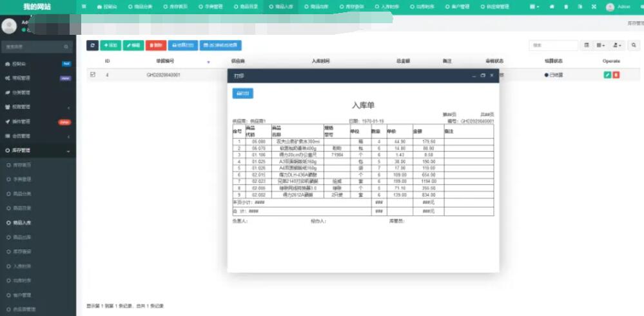Click the dark refresh icon button
Screen dimensions: 644x316
(92, 46)
